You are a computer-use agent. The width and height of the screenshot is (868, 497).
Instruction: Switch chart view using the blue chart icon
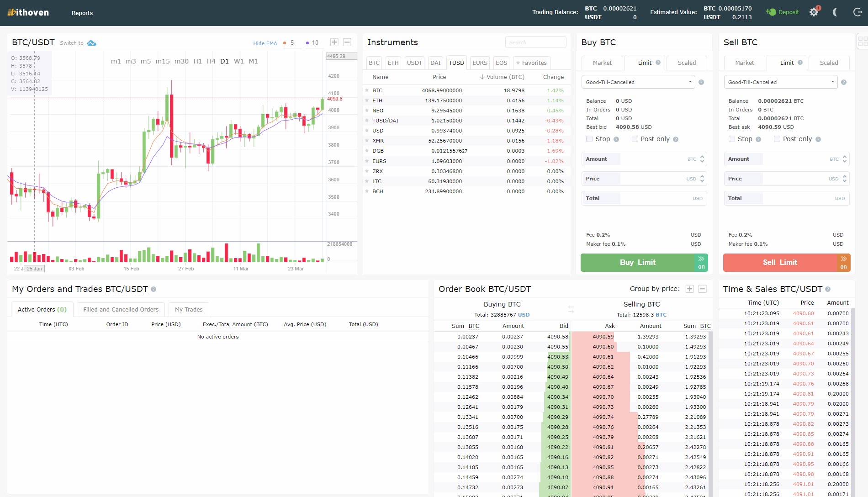click(x=91, y=43)
